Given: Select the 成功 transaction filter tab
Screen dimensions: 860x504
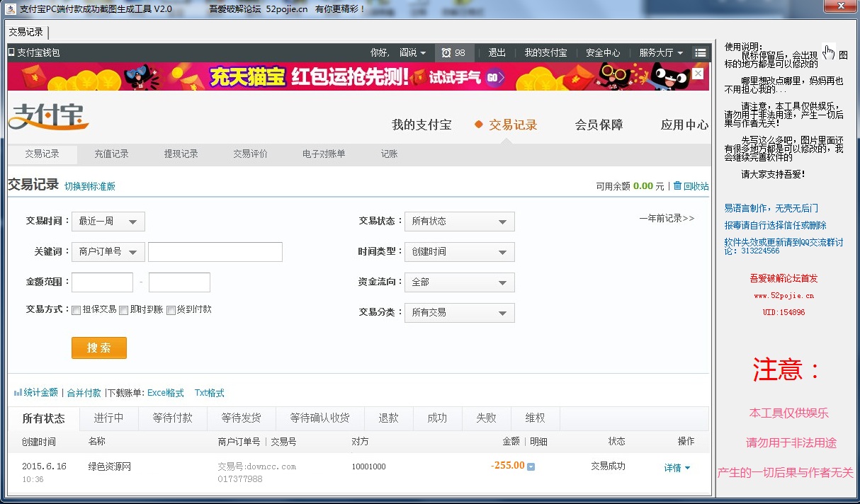Looking at the screenshot, I should [437, 418].
